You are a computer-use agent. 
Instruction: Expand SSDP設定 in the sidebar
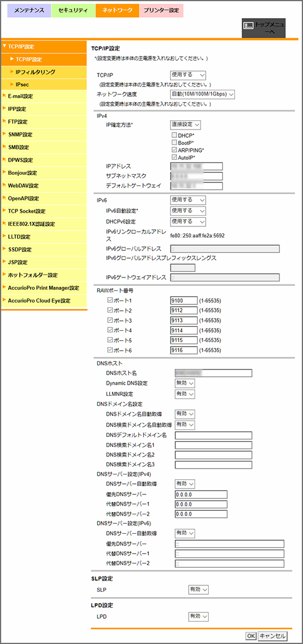[x=44, y=249]
